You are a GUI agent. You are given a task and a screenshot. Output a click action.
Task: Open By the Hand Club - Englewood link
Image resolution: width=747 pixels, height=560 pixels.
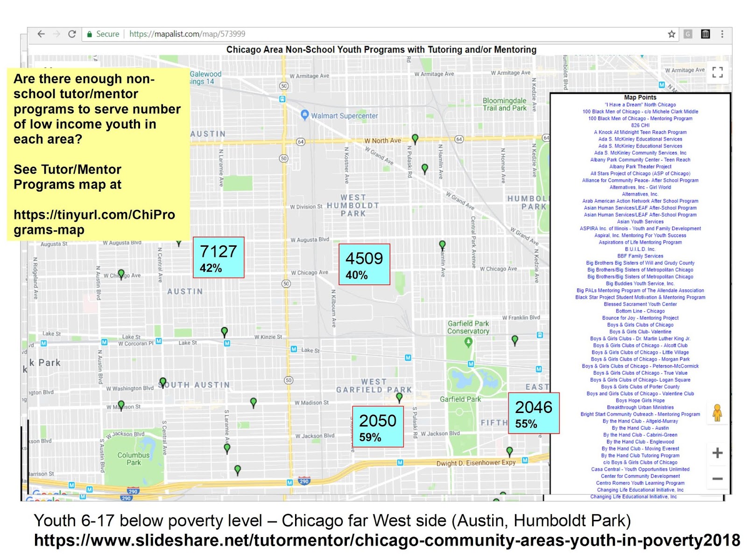click(x=640, y=441)
